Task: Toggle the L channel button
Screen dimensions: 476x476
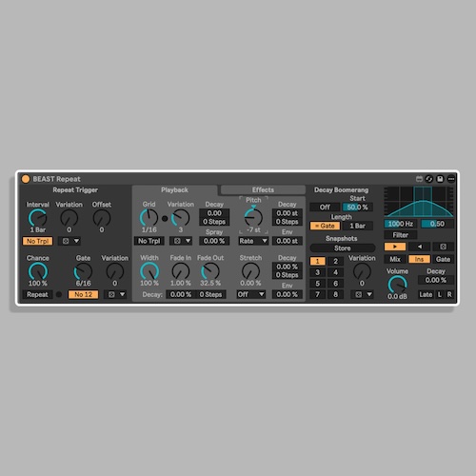Action: point(440,295)
